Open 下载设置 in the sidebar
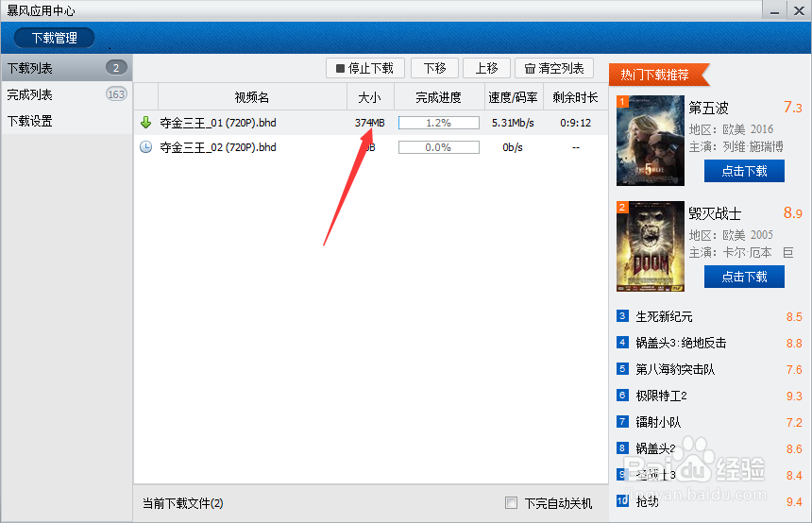 click(67, 121)
